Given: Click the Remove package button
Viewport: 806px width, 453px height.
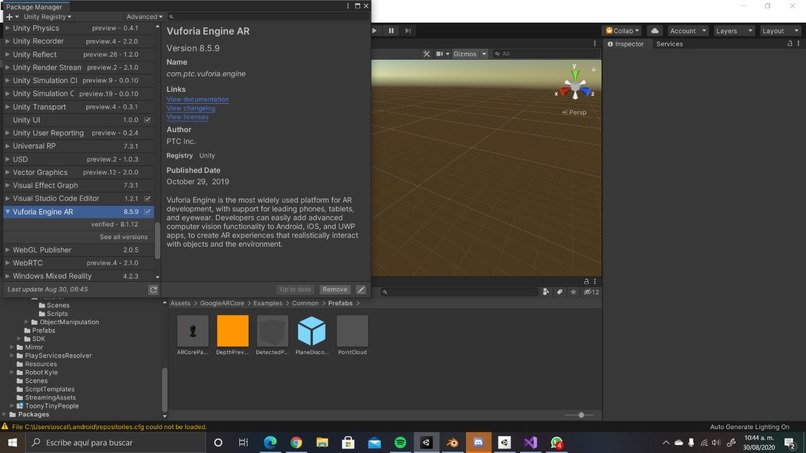Looking at the screenshot, I should point(335,289).
